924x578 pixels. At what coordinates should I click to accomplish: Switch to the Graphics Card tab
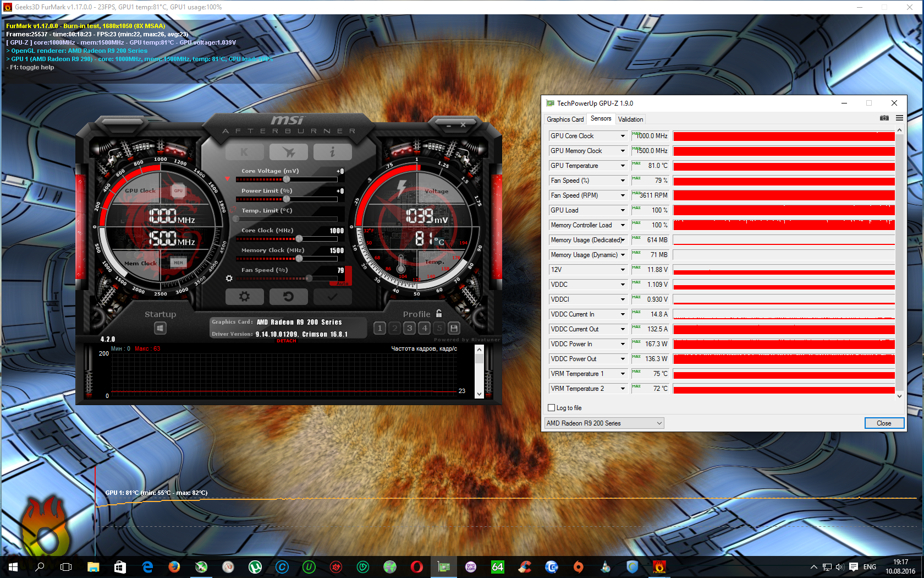click(x=565, y=119)
